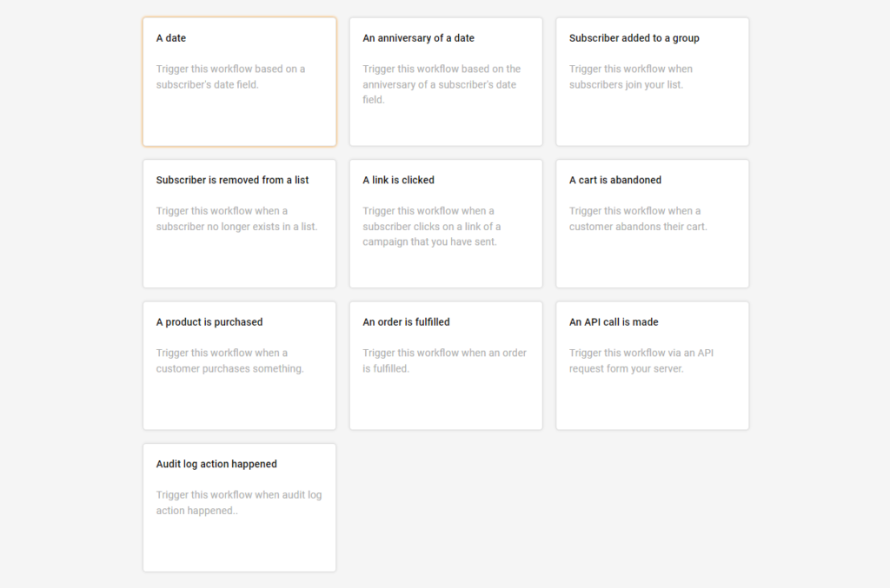Pick the "Subscriber added to a group" card
The width and height of the screenshot is (890, 588).
click(652, 82)
